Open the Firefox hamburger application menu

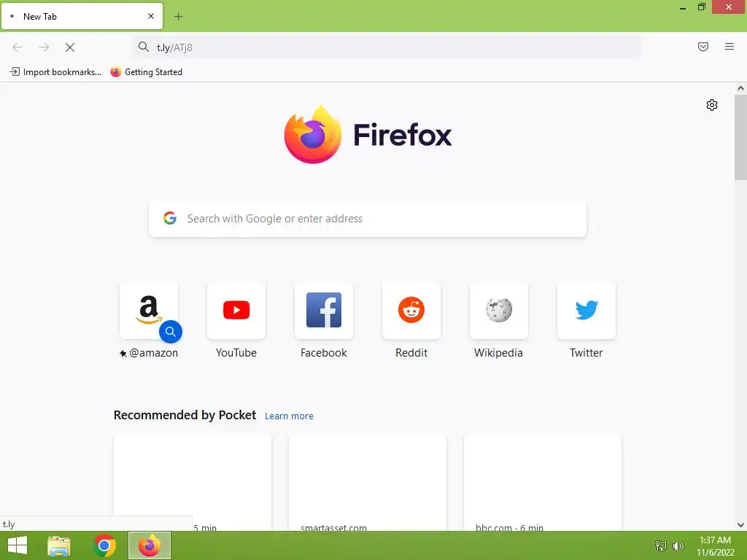point(729,47)
